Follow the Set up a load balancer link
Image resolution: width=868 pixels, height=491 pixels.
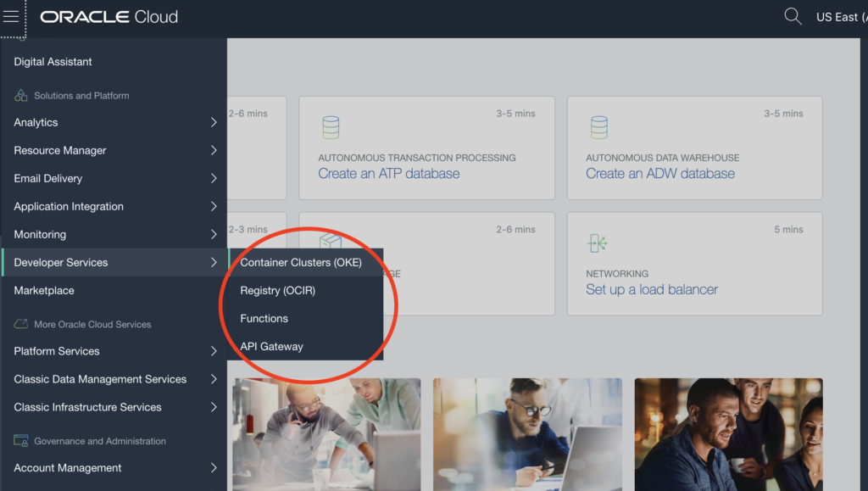click(x=652, y=290)
